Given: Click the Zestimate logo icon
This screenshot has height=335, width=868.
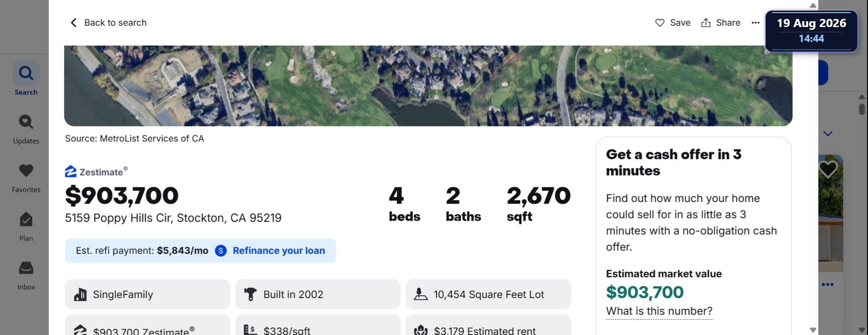Looking at the screenshot, I should tap(71, 171).
